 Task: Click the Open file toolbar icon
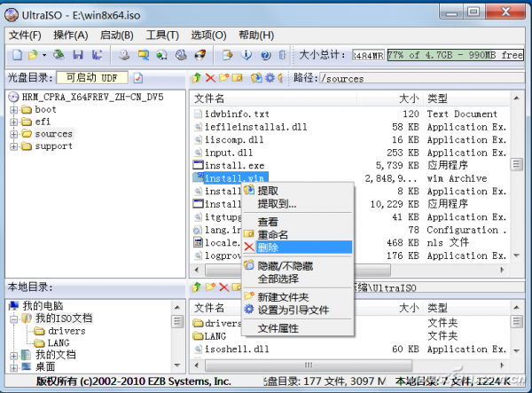tap(34, 55)
